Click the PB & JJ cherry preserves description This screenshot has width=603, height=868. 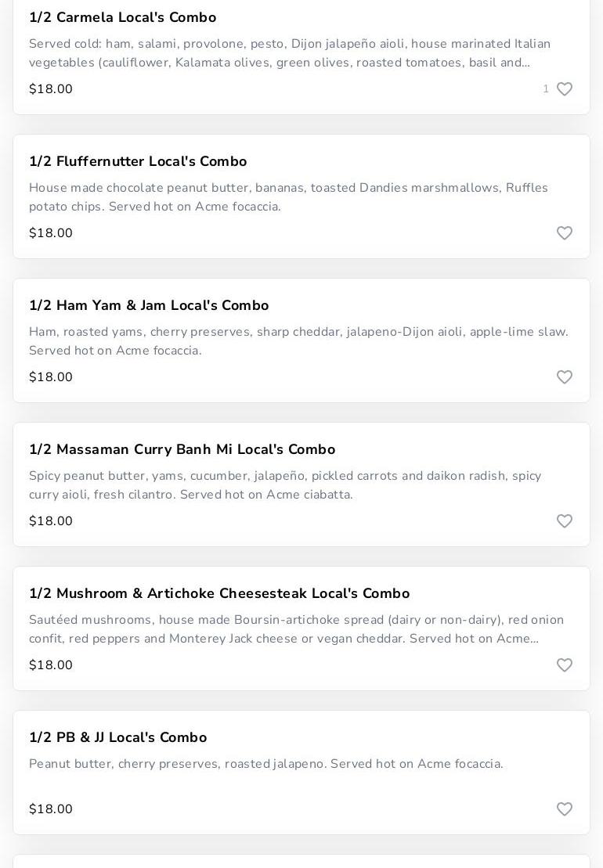point(266,764)
